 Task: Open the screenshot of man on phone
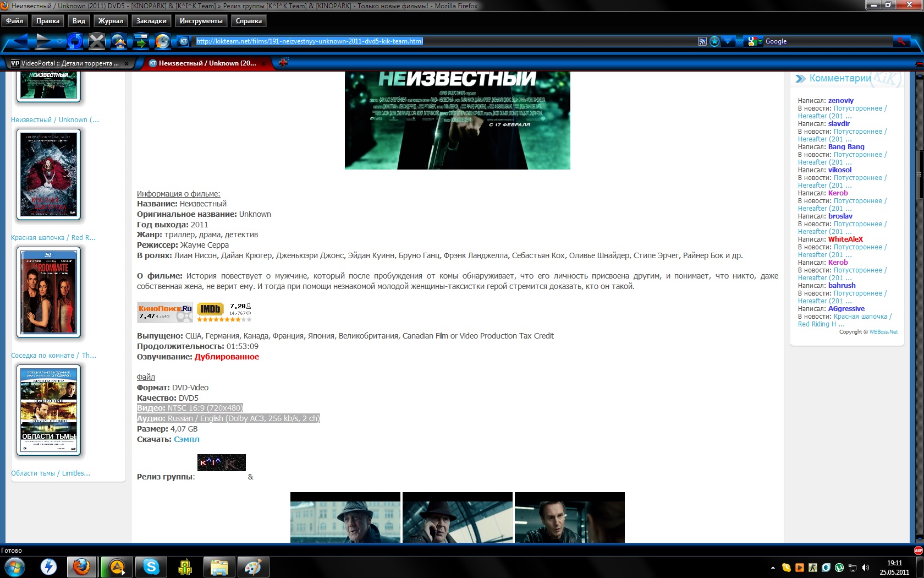(x=458, y=517)
